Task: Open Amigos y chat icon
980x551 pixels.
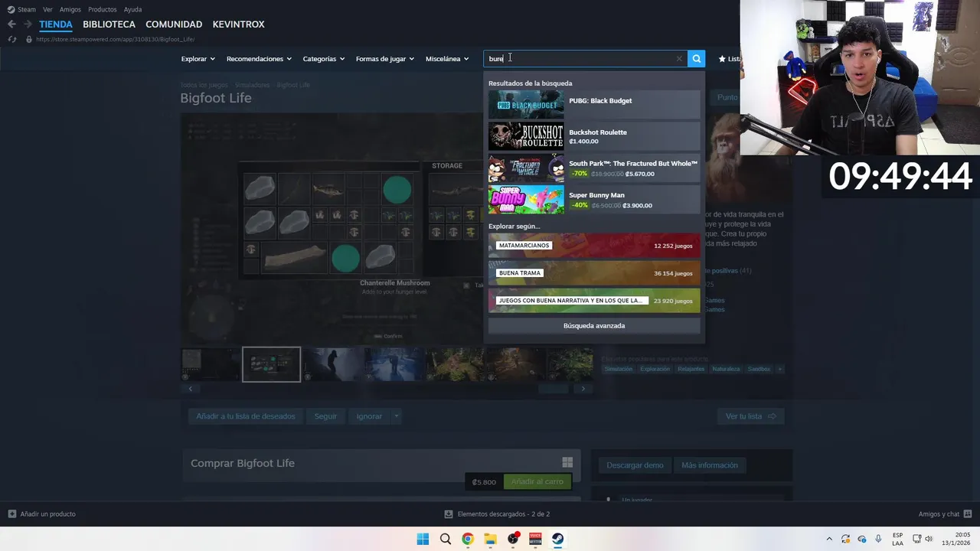Action: pyautogui.click(x=968, y=514)
